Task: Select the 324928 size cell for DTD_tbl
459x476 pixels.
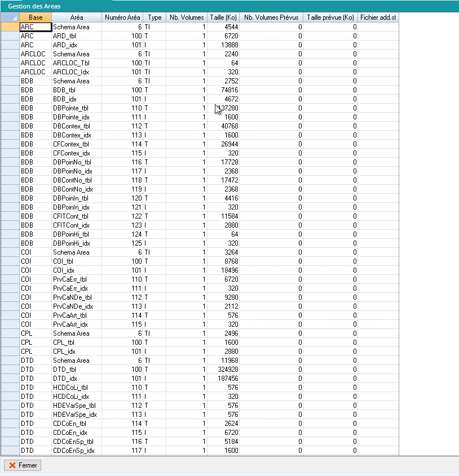Action: tap(223, 370)
